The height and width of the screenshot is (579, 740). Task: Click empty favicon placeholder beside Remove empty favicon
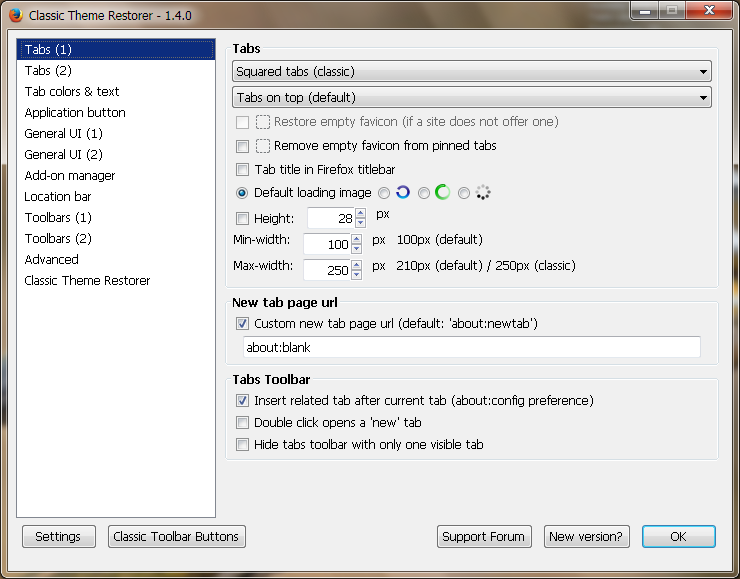[263, 146]
